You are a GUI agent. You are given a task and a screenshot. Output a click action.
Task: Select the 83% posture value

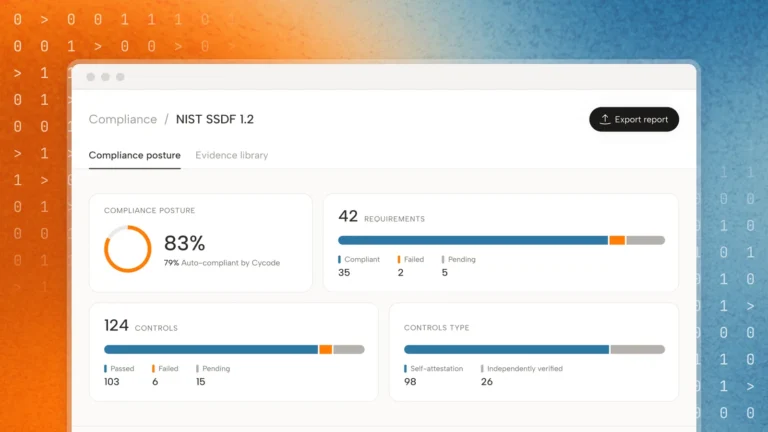tap(185, 243)
